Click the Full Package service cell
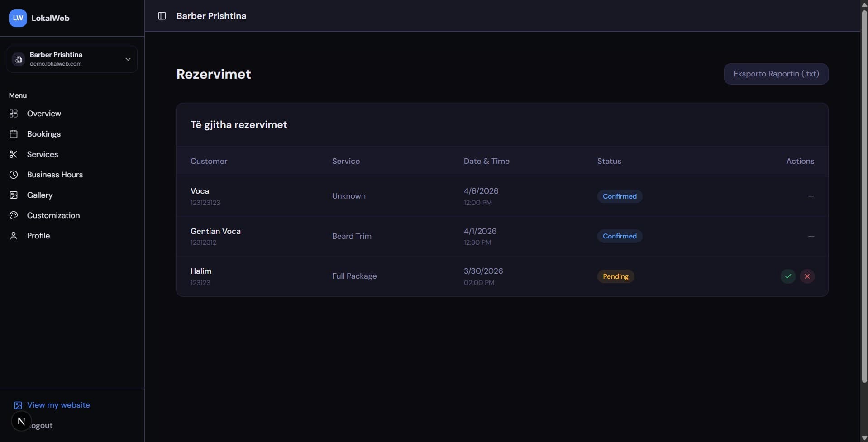This screenshot has height=442, width=868. pos(354,276)
